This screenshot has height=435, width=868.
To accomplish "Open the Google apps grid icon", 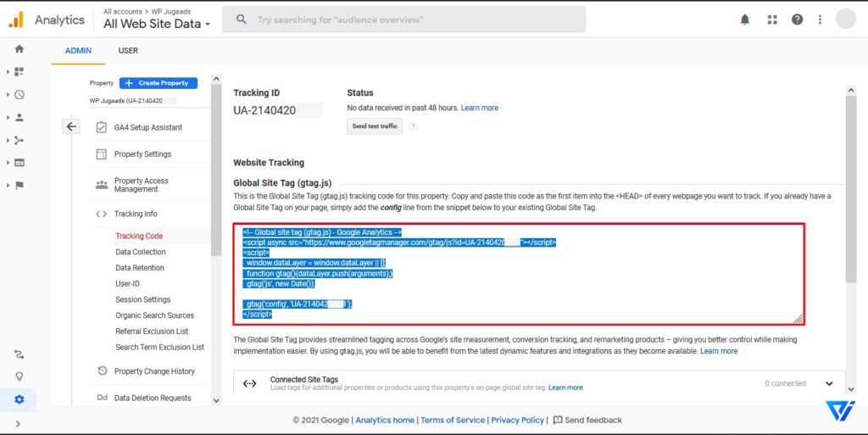I will [x=772, y=20].
